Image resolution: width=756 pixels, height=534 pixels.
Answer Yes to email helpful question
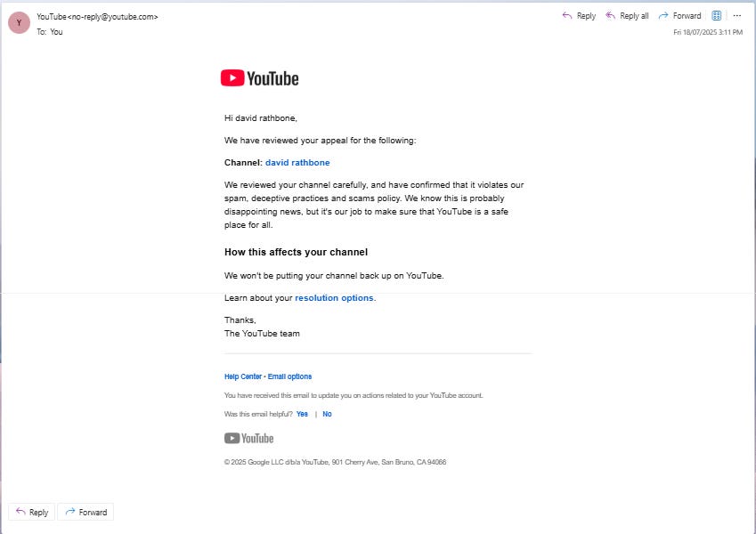pos(302,414)
